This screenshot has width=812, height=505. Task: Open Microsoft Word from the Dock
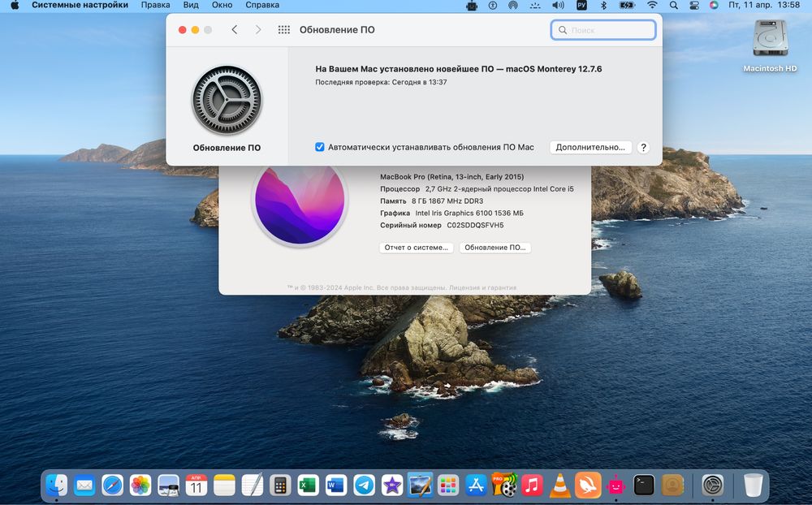pyautogui.click(x=336, y=486)
